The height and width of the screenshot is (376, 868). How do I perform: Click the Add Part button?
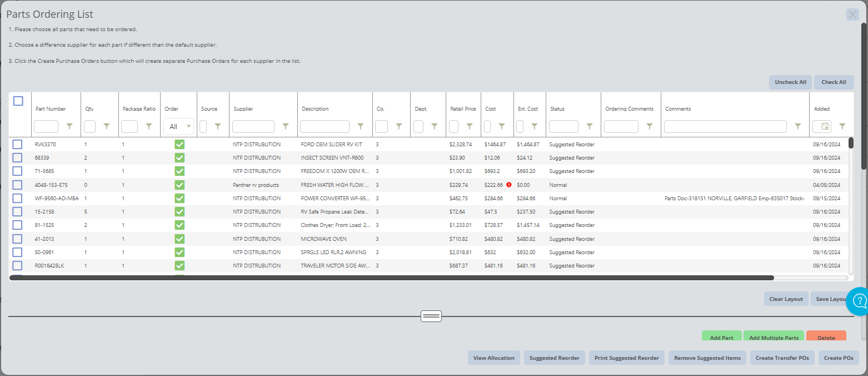[721, 337]
